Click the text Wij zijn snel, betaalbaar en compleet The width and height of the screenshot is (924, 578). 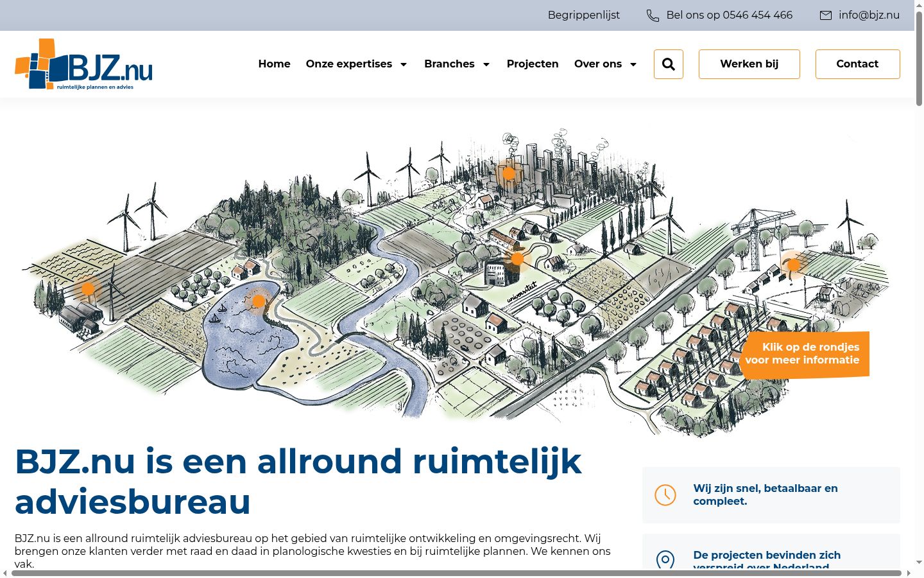pos(766,495)
